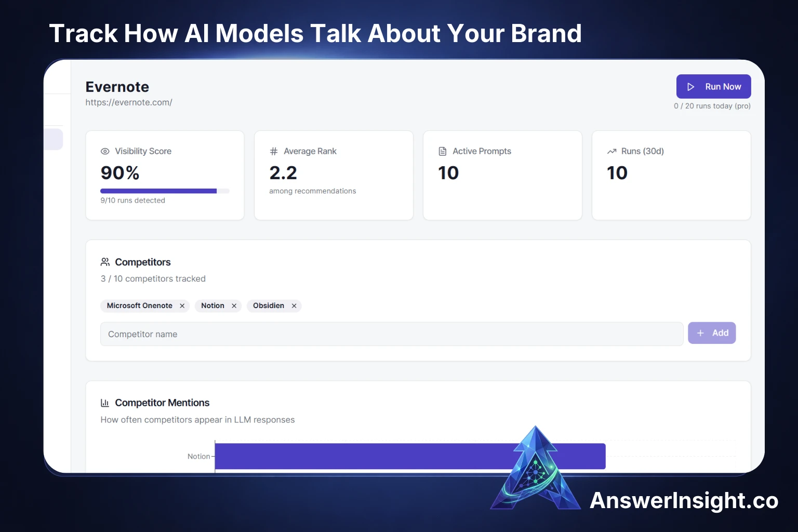Click the Microsoft Onenote tag label
This screenshot has height=532, width=798.
point(139,306)
